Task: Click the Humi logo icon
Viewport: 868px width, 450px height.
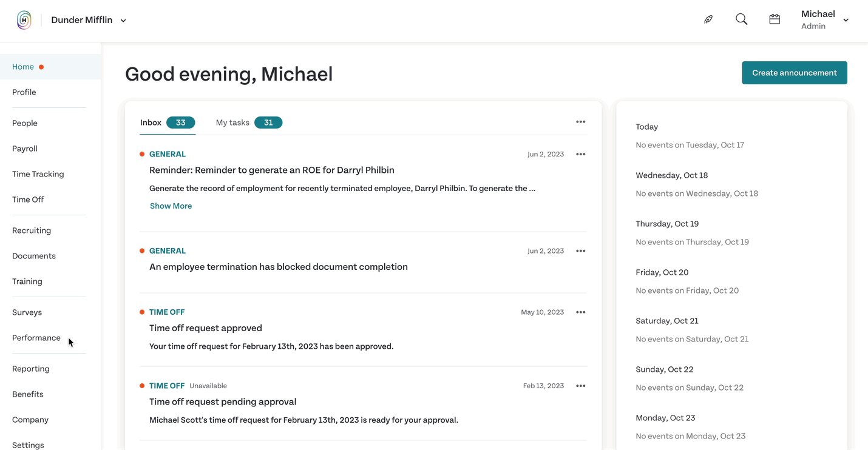Action: (24, 20)
